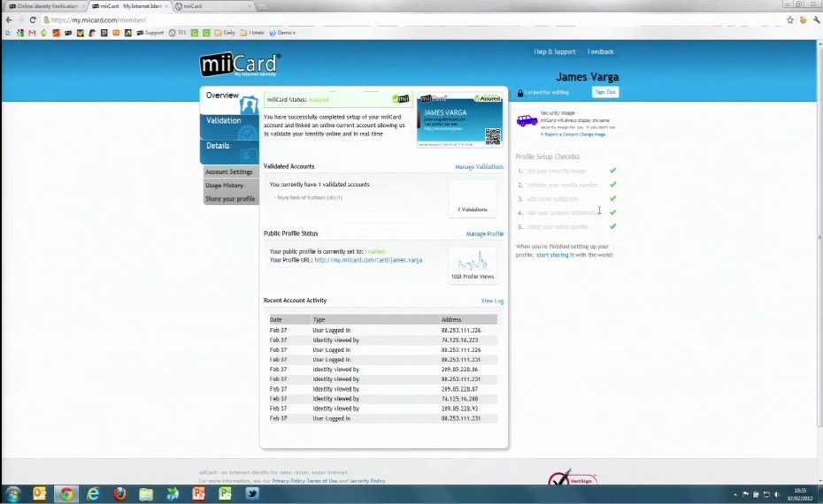
Task: Click the blue car security image
Action: pyautogui.click(x=527, y=120)
